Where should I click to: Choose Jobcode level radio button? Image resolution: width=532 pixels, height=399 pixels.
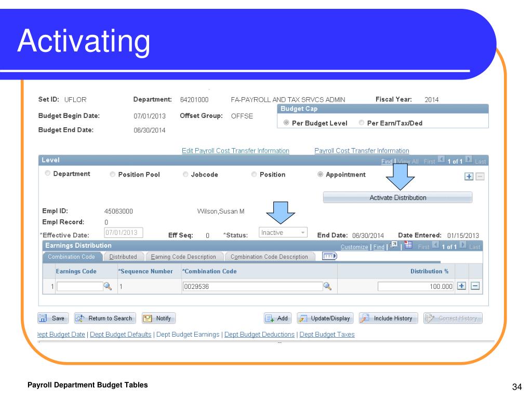[x=185, y=174]
